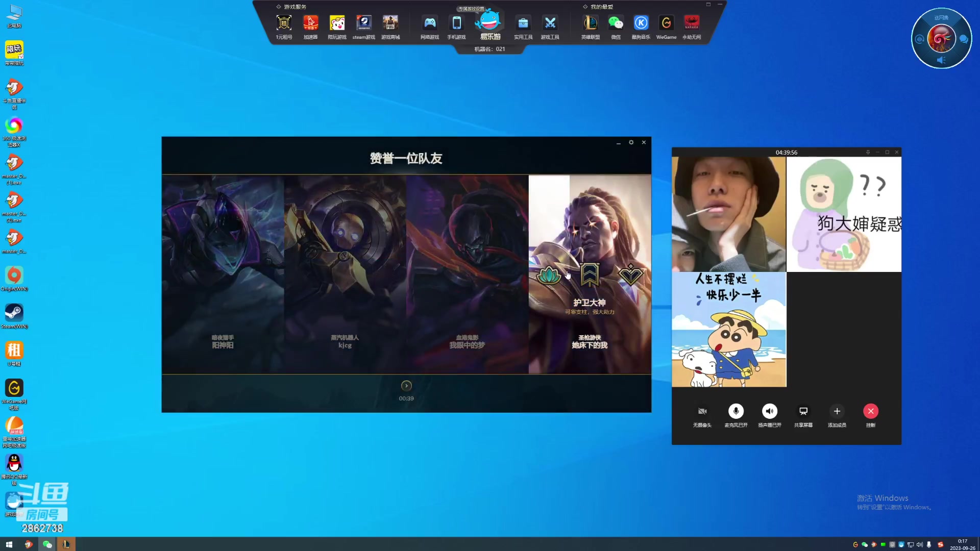Click chat bubble on floating ball widget
Image resolution: width=980 pixels, height=551 pixels.
point(964,39)
